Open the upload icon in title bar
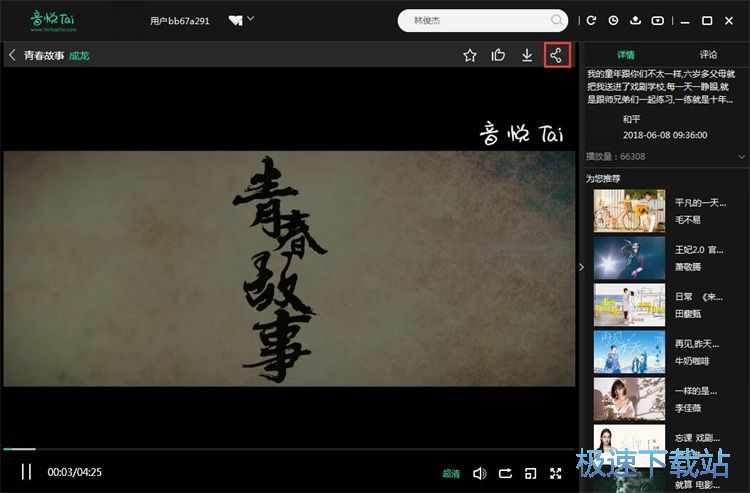The image size is (750, 493). tap(635, 21)
